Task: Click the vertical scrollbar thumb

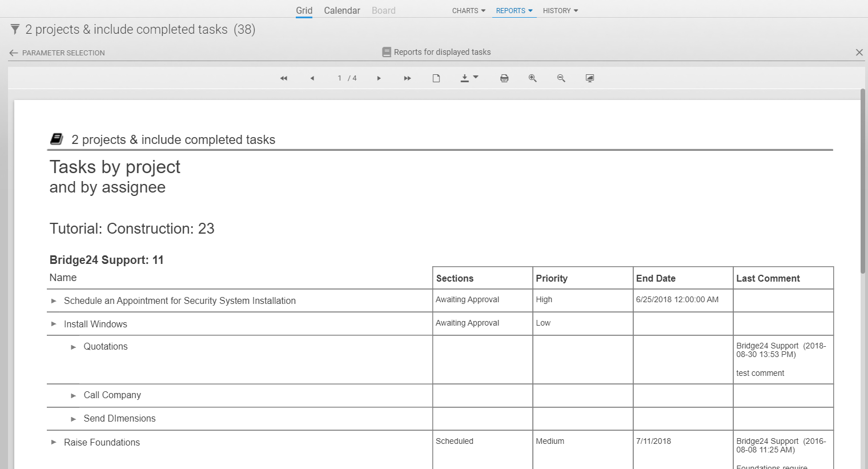Action: click(x=863, y=181)
